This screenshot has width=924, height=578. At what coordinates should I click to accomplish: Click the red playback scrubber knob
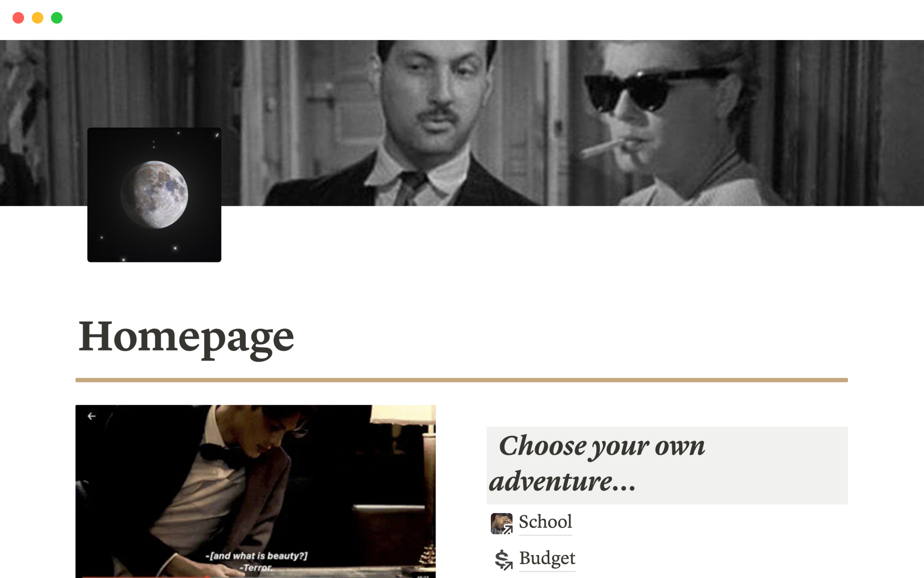[207, 577]
